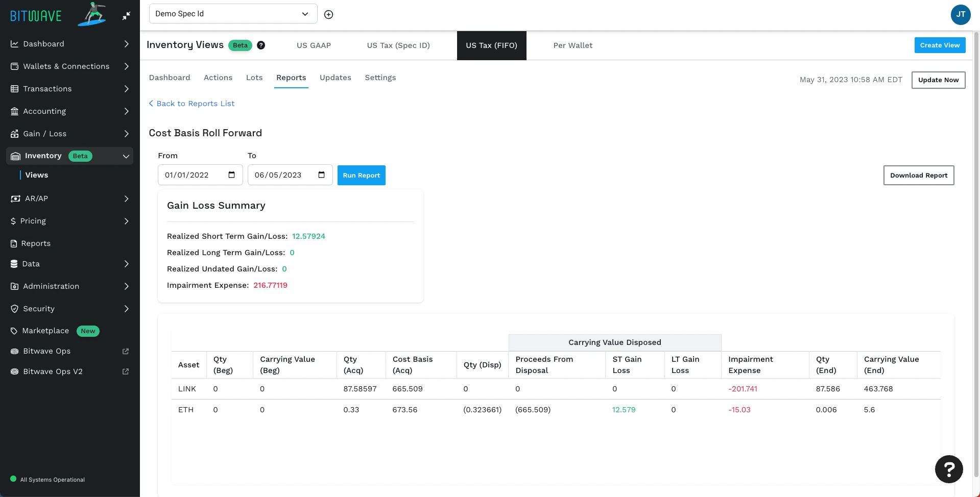
Task: Click the Run Report button
Action: coord(362,175)
